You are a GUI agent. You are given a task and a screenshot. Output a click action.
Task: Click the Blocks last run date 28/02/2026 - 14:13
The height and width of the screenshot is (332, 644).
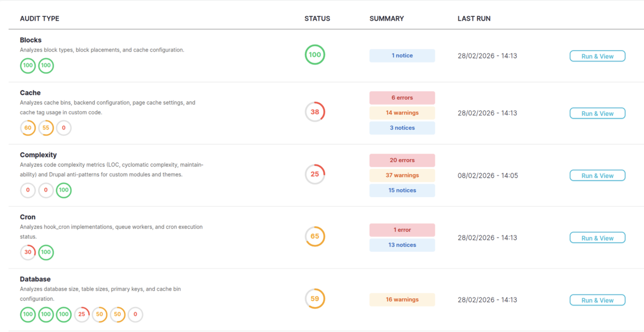[487, 56]
